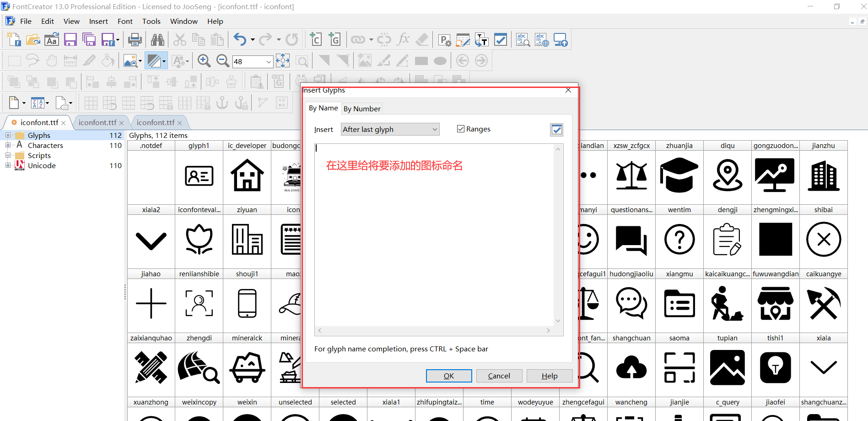This screenshot has height=421, width=868.
Task: Open the zoom level 48 combo box
Action: (253, 61)
